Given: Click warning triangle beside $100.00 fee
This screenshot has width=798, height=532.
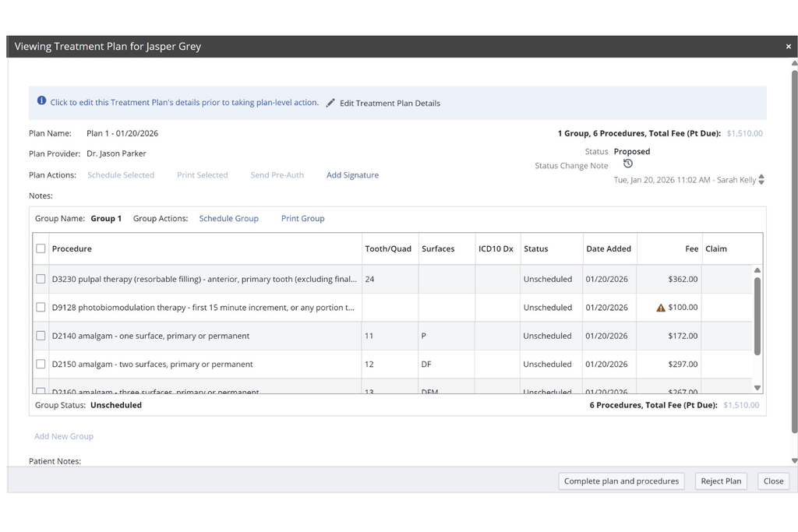Looking at the screenshot, I should point(661,308).
